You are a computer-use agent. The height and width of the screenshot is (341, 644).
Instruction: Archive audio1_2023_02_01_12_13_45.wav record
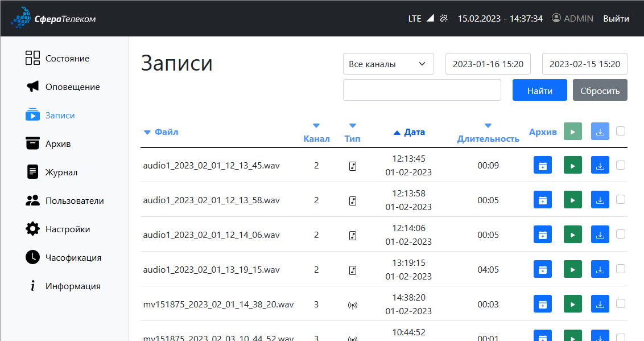click(x=543, y=165)
